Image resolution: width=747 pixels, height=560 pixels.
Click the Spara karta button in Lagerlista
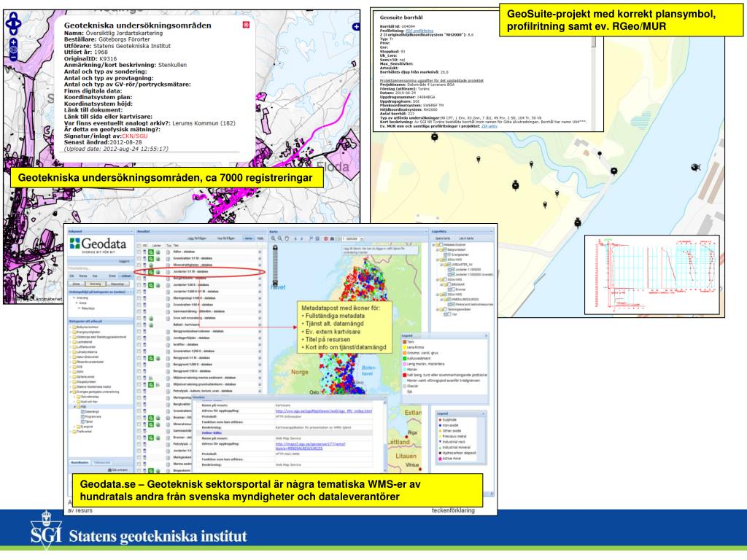[443, 238]
